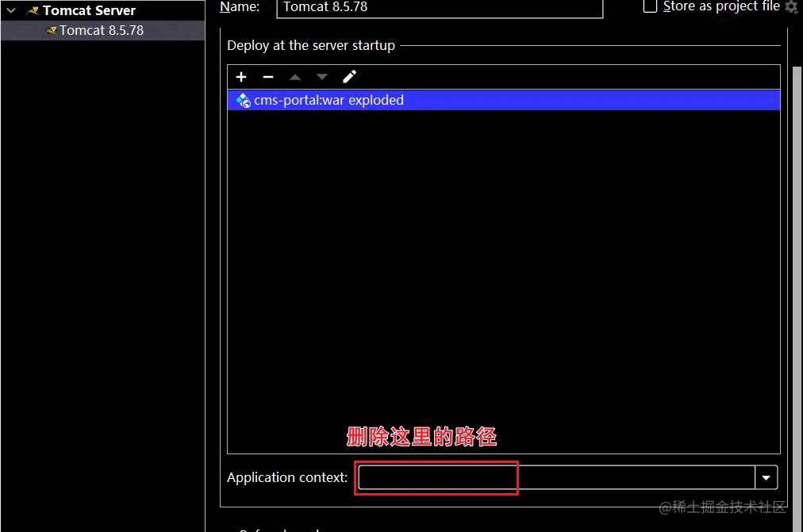The image size is (803, 532).
Task: Select the cms-portal:war exploded row
Action: tap(503, 100)
